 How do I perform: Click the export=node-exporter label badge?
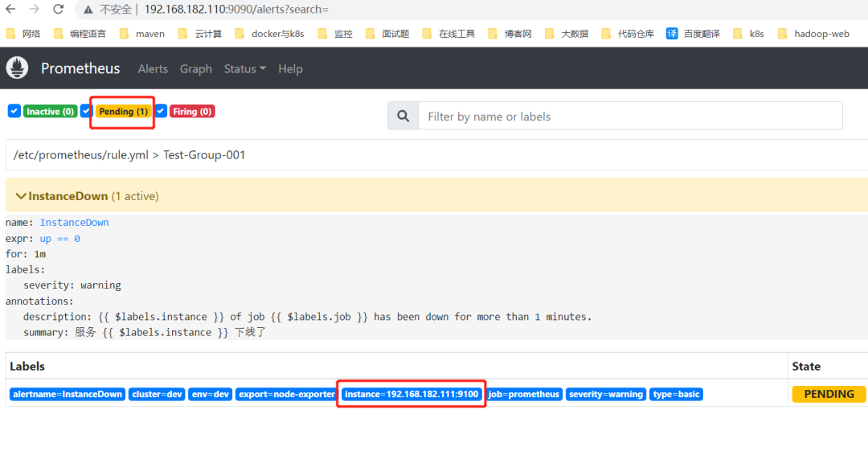286,394
